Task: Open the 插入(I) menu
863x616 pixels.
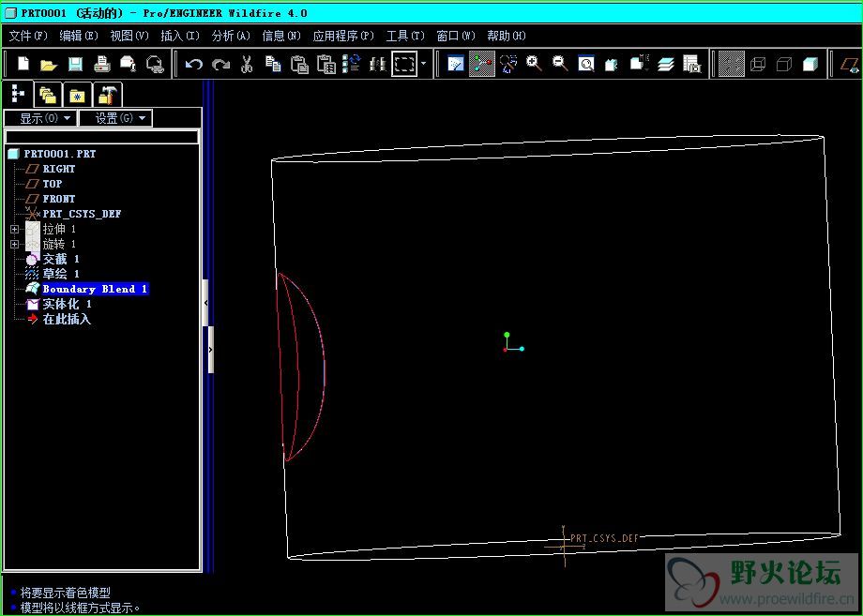Action: point(180,36)
